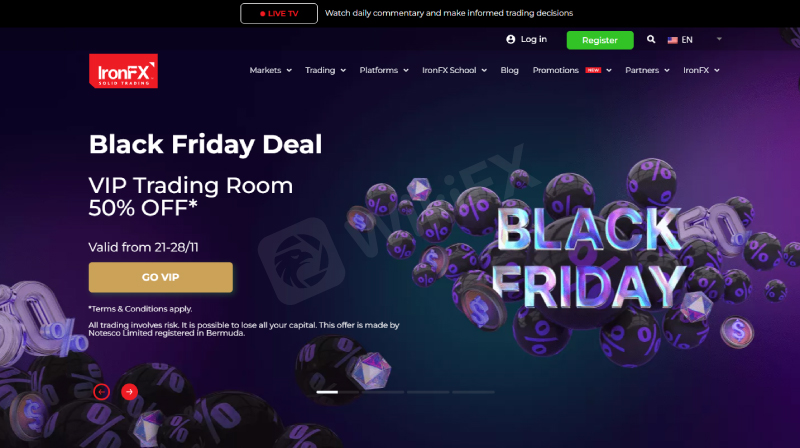Screen dimensions: 800x448
Task: Expand the Markets dropdown menu
Action: tap(270, 70)
